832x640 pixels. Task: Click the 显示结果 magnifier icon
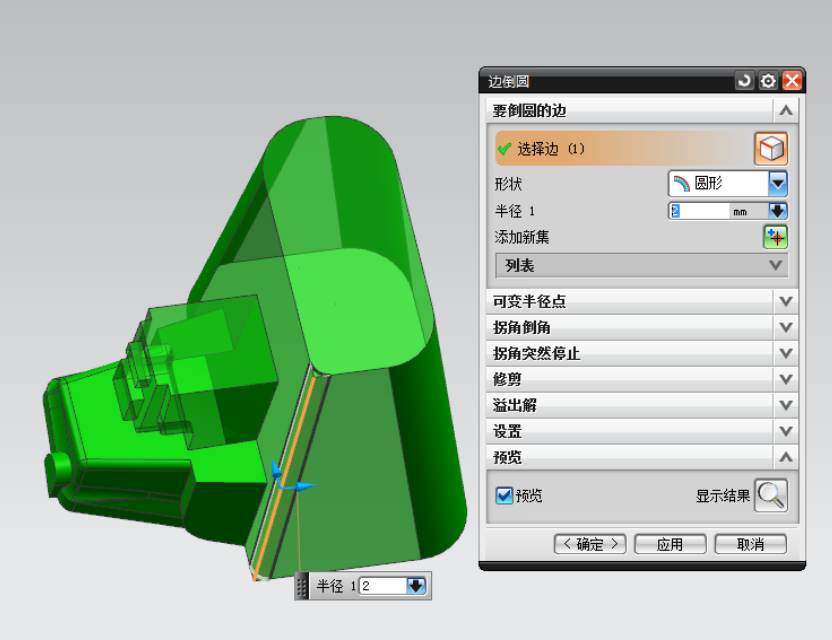pyautogui.click(x=771, y=496)
